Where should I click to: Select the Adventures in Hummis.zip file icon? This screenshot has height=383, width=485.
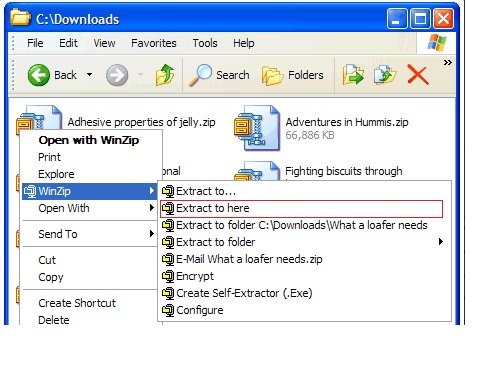tap(257, 128)
